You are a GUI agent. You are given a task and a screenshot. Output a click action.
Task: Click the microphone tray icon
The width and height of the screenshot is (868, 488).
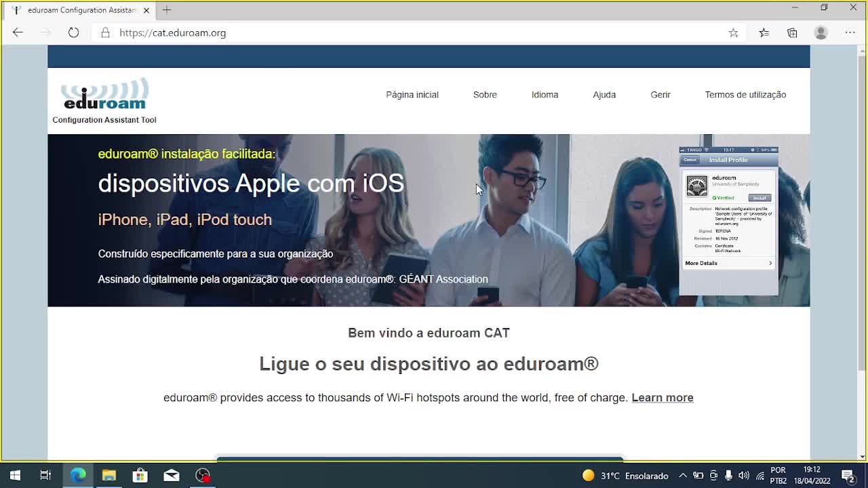point(728,476)
